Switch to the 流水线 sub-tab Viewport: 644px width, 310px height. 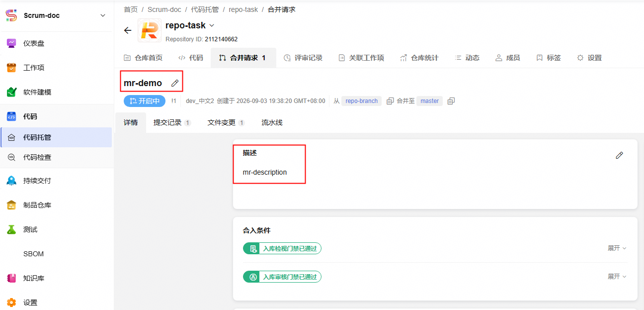pos(272,122)
